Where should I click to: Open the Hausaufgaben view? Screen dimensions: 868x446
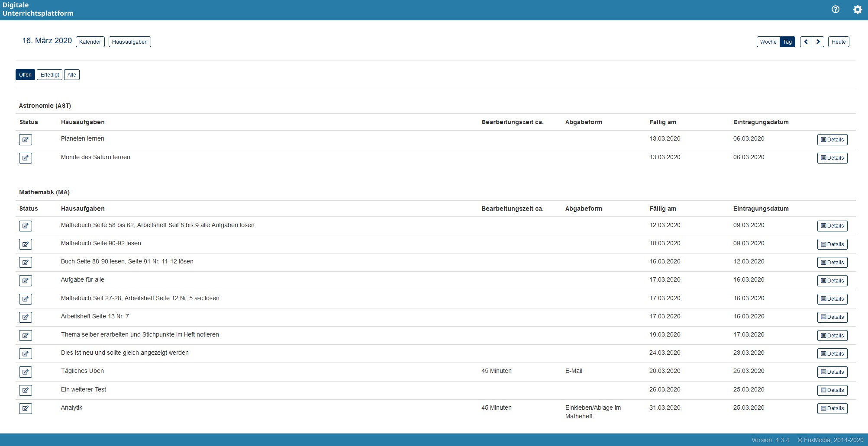[130, 42]
